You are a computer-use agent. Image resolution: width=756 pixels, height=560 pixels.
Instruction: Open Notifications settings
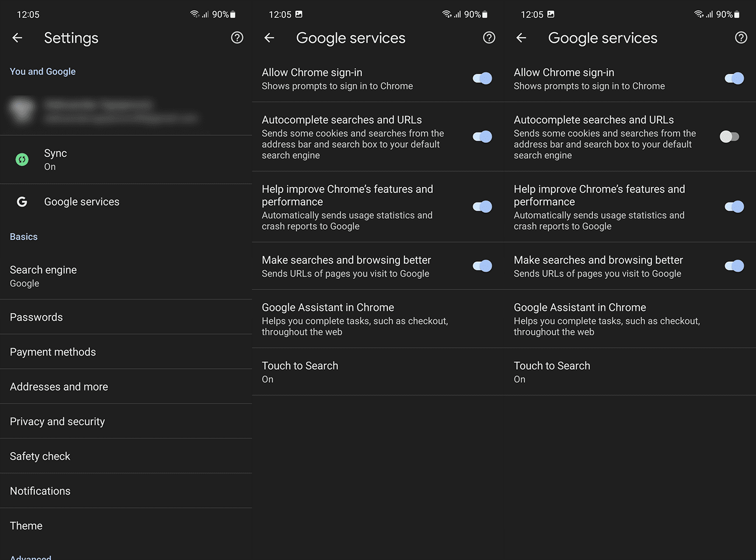click(126, 491)
